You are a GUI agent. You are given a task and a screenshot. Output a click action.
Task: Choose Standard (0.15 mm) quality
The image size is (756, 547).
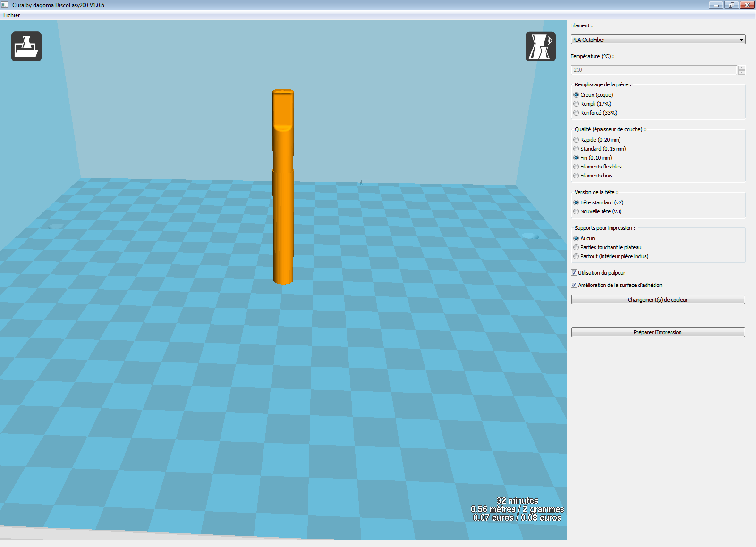600,149
